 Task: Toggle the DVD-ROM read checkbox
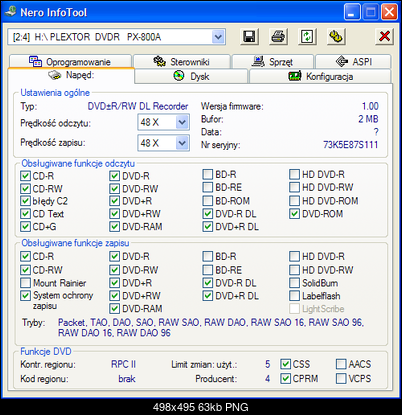coord(294,214)
